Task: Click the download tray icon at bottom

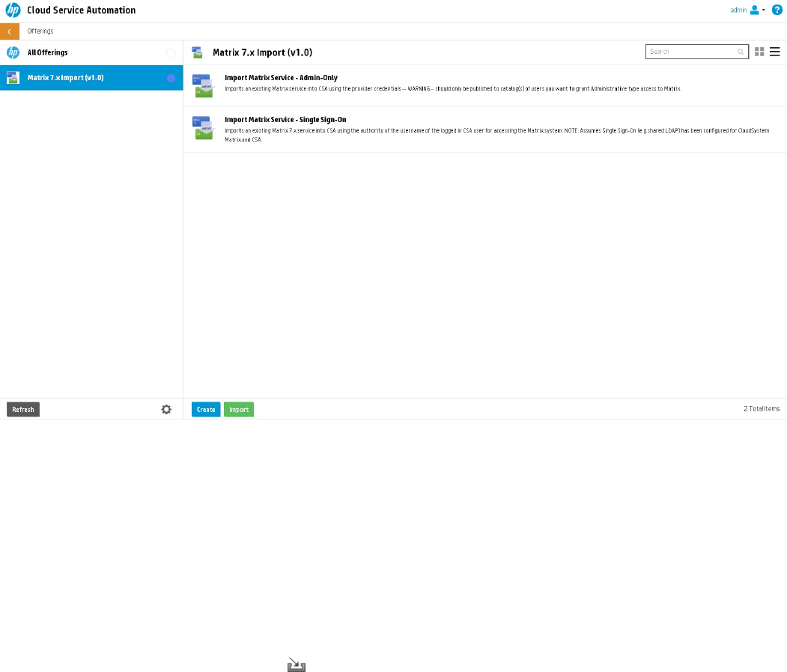Action: coord(296,665)
